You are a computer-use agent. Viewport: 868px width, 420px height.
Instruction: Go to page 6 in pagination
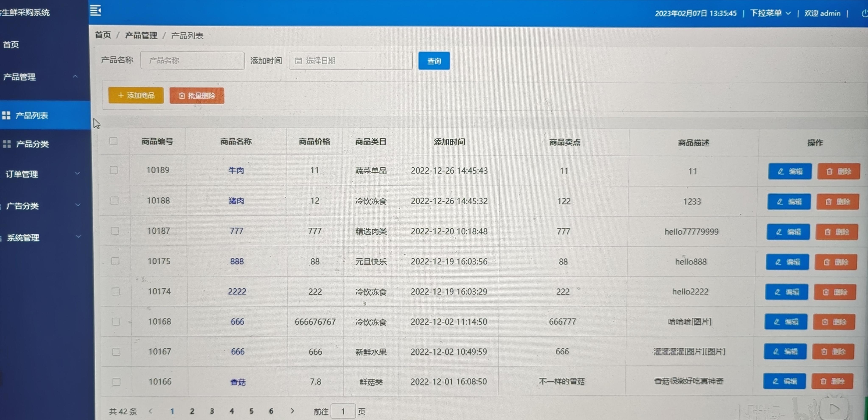271,411
